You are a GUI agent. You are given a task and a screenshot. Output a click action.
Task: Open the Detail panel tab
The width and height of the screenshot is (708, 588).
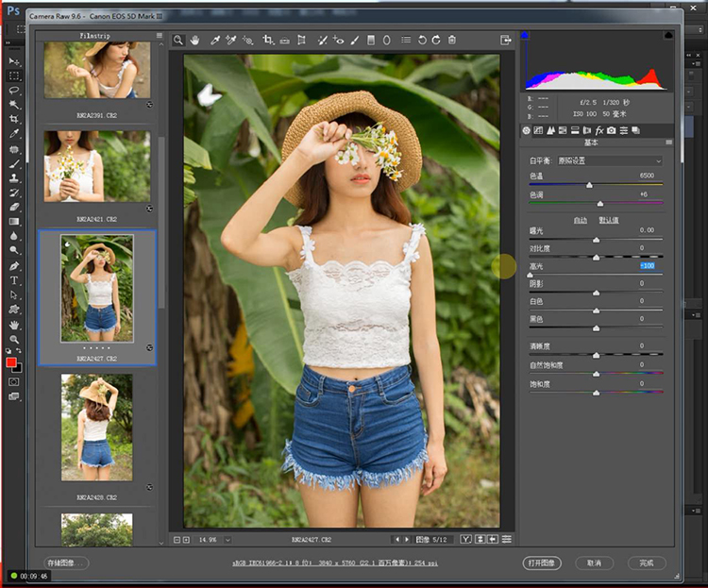[x=550, y=130]
